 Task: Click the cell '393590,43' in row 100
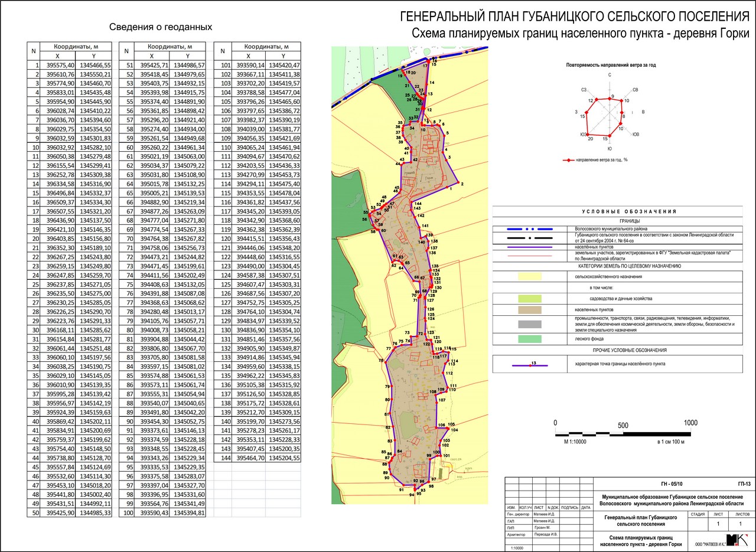(153, 512)
